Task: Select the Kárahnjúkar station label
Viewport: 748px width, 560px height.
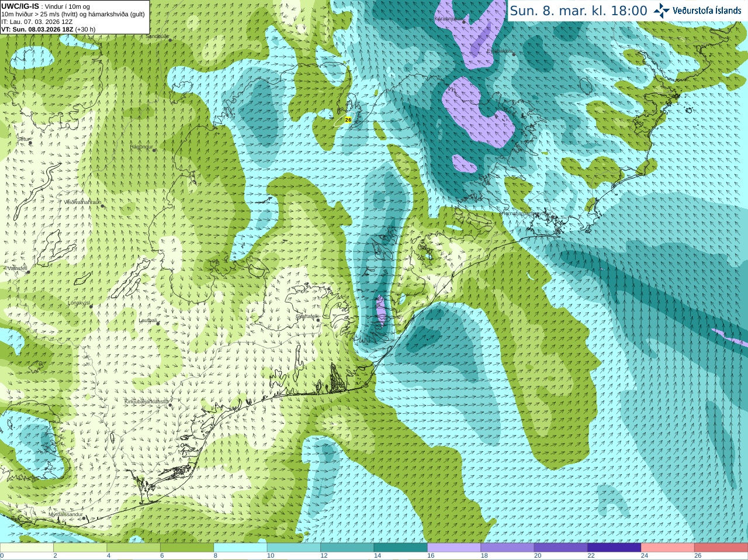Action: (450, 19)
